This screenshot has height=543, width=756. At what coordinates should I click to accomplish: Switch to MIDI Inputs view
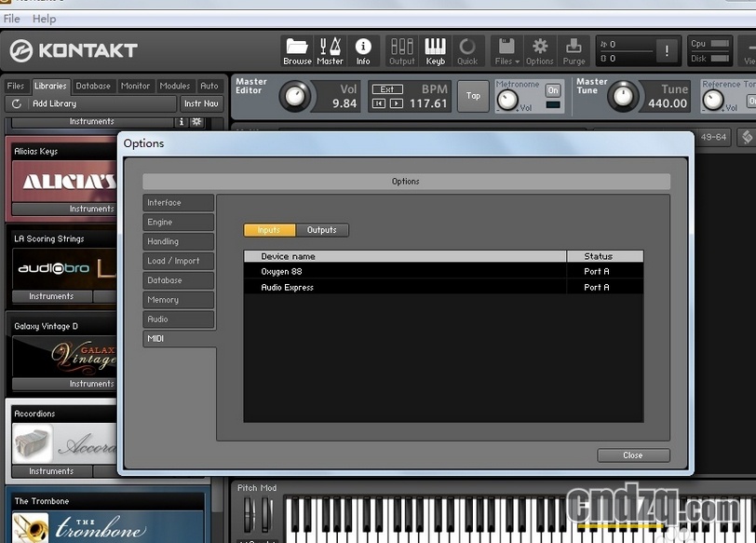[x=269, y=230]
